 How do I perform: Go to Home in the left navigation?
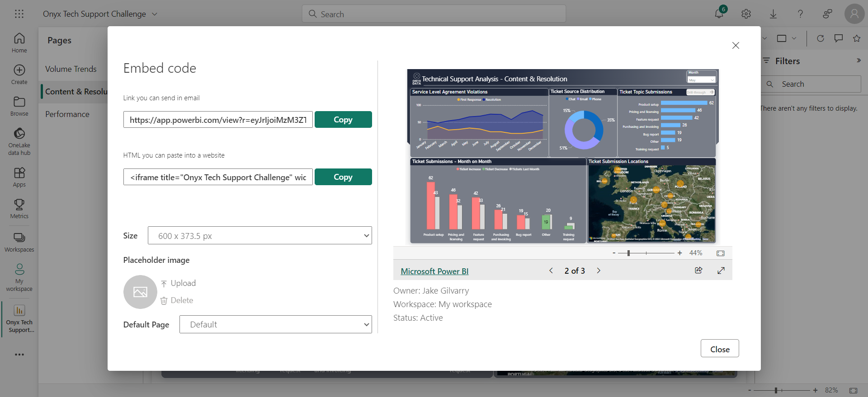tap(19, 43)
